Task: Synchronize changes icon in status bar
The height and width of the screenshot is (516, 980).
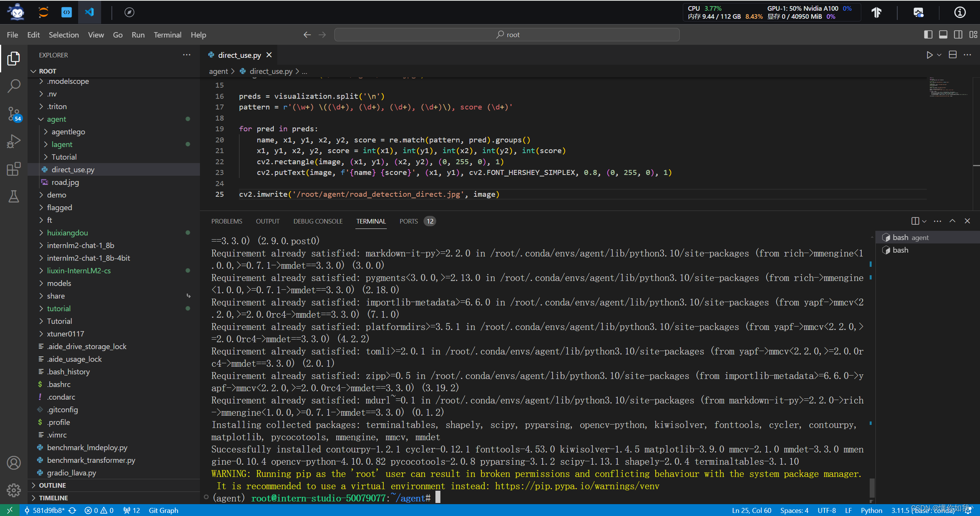Action: (x=72, y=510)
